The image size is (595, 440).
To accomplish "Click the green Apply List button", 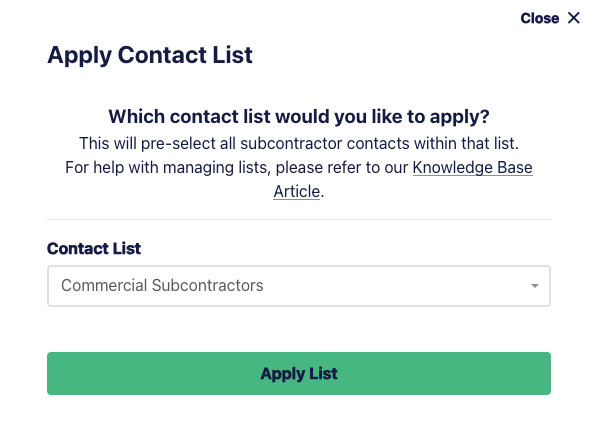I will point(299,373).
